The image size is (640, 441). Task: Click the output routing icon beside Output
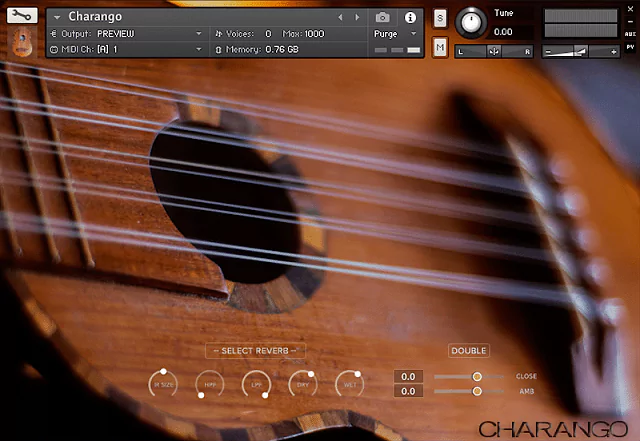[53, 33]
